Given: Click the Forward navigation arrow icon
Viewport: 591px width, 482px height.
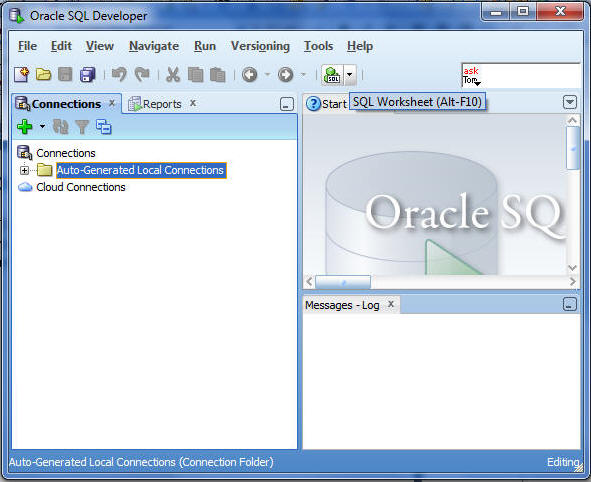Looking at the screenshot, I should 285,75.
